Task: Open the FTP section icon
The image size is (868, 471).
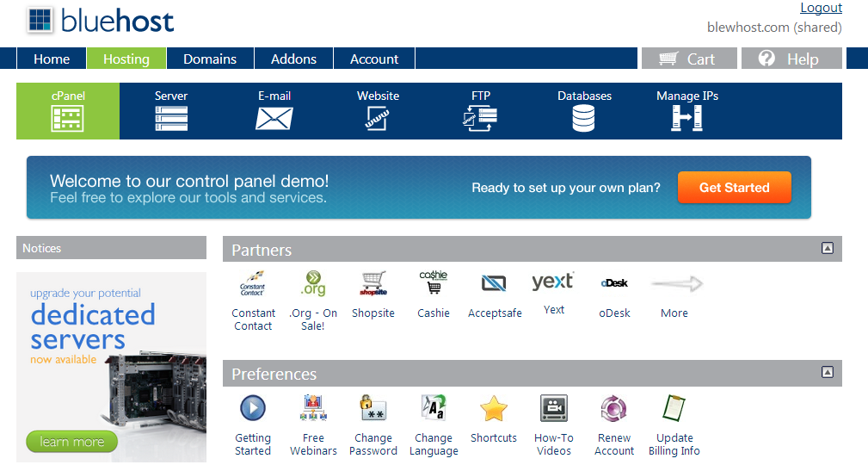Action: [480, 119]
